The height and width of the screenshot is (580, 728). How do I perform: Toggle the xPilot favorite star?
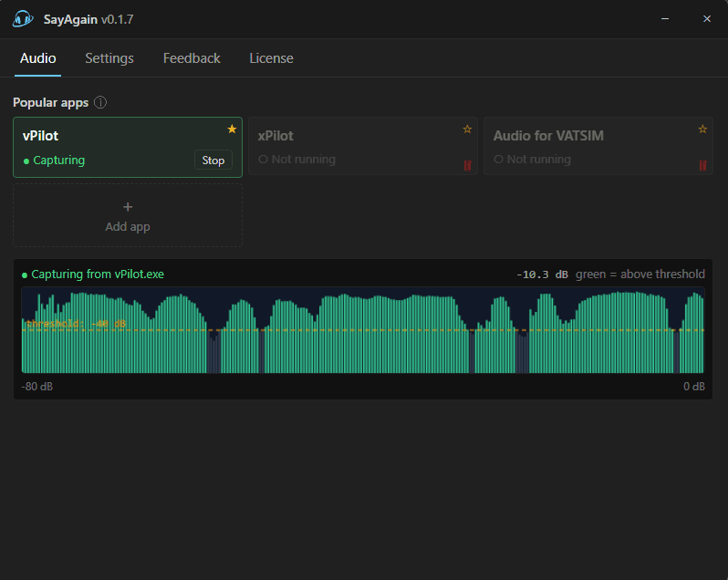pyautogui.click(x=467, y=129)
